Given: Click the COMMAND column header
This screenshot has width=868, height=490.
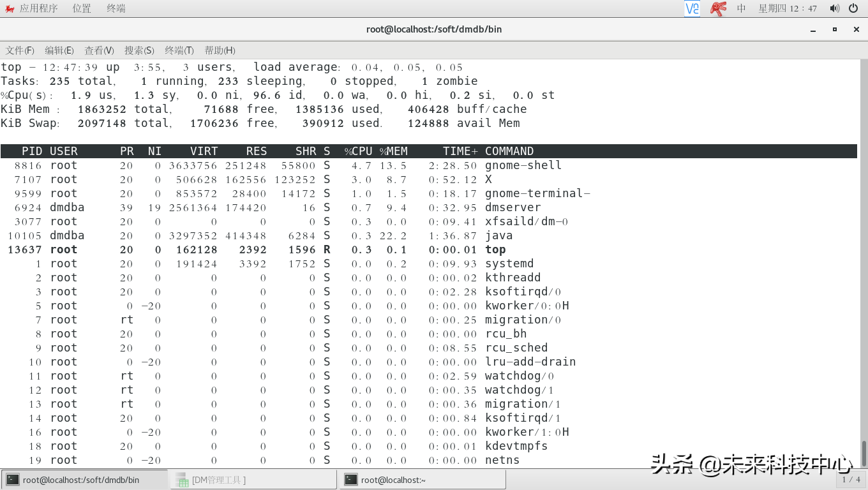Looking at the screenshot, I should tap(509, 151).
